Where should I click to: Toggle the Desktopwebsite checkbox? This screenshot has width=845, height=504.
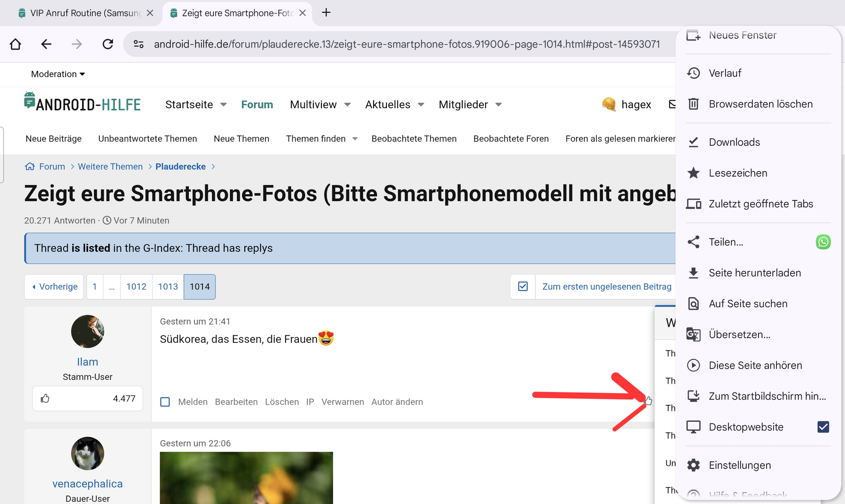(823, 427)
